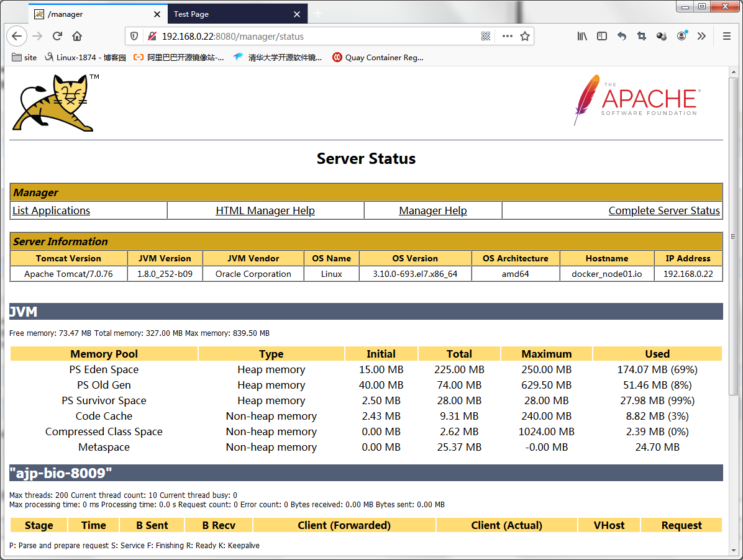Open the site bookmarks folder
This screenshot has width=743, height=560.
24,57
